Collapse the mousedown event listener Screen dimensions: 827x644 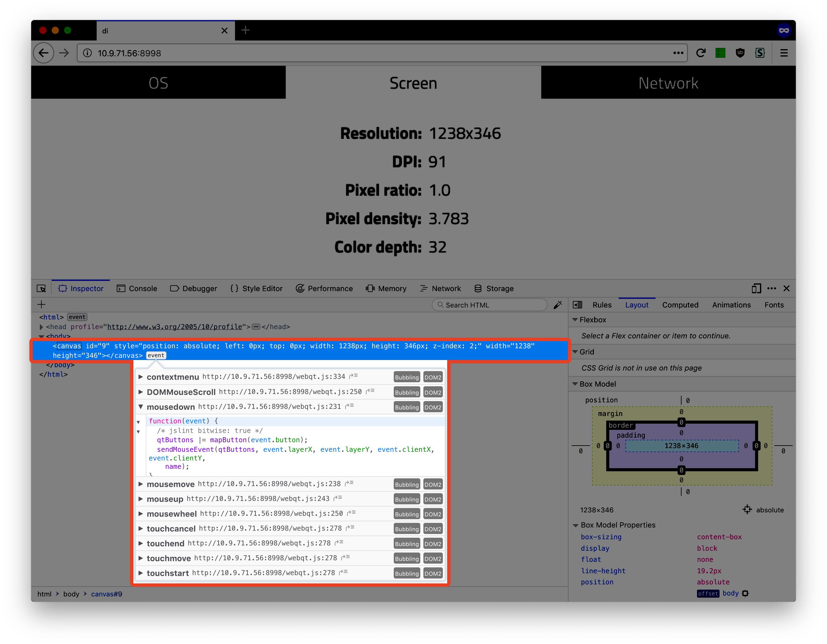click(x=141, y=407)
